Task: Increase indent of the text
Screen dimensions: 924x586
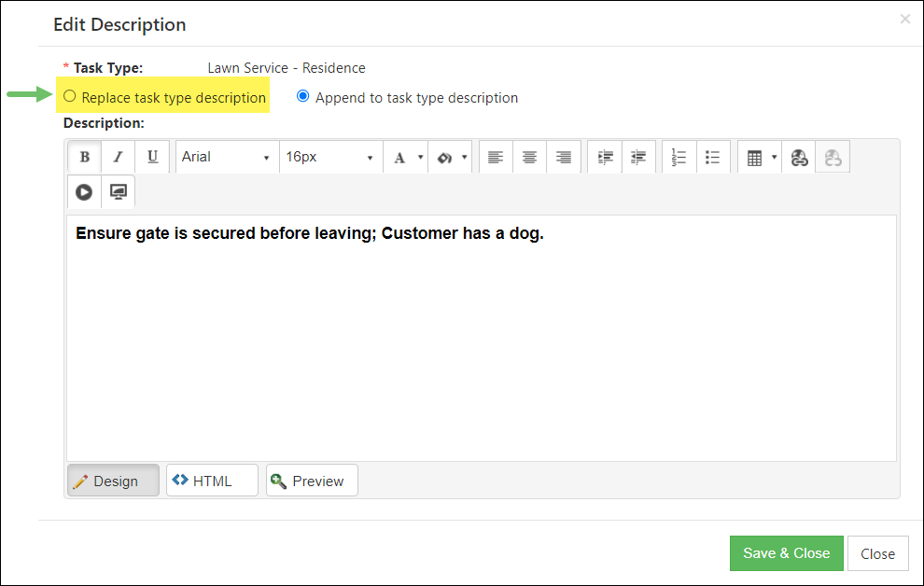Action: point(605,158)
